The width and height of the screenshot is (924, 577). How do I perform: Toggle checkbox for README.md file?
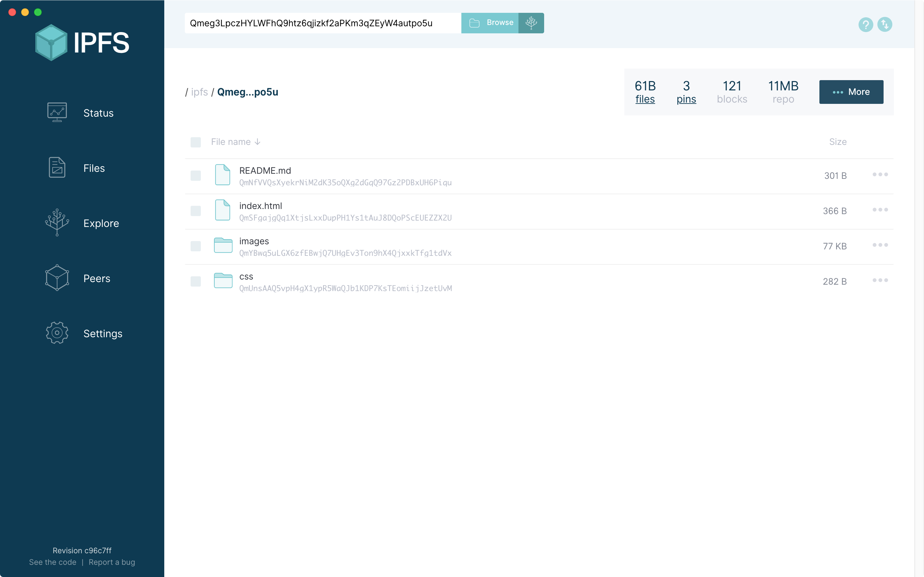(196, 175)
